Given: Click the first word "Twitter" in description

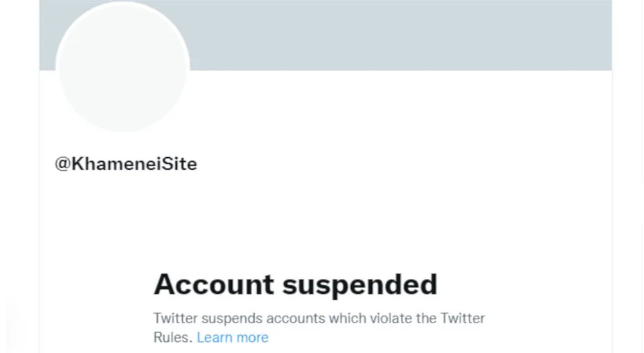Looking at the screenshot, I should point(175,319).
